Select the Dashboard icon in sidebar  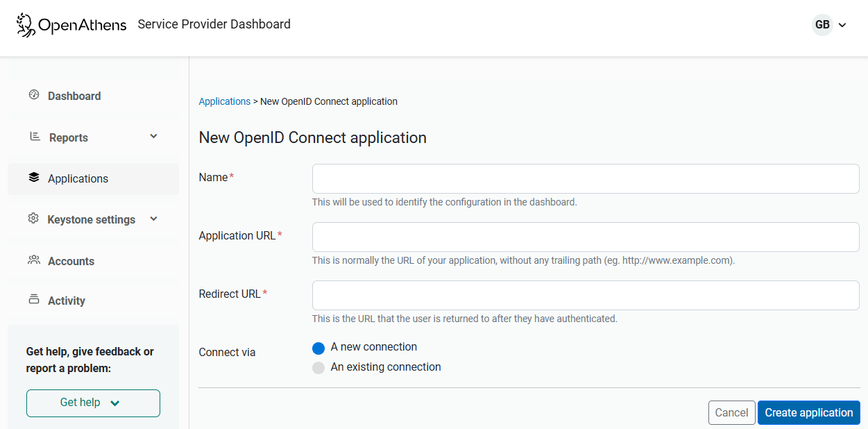point(33,95)
